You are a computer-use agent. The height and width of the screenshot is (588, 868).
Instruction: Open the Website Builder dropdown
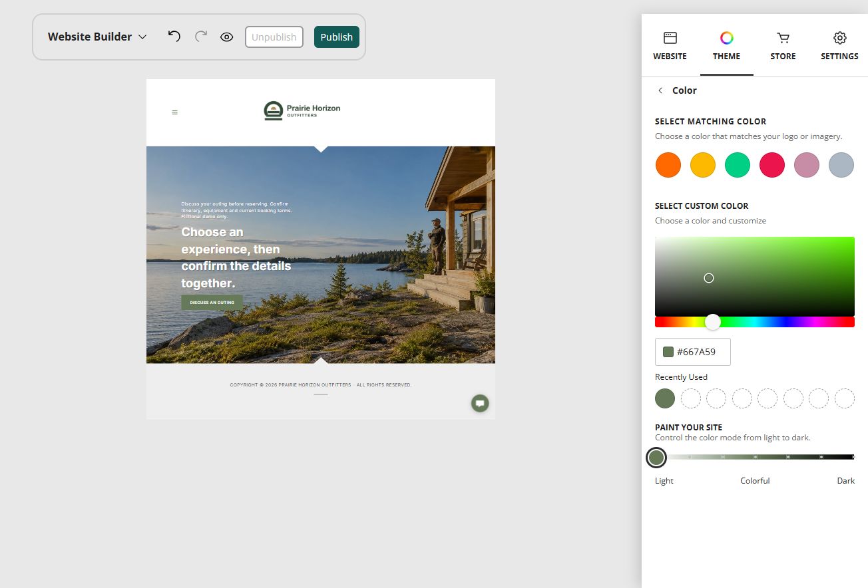pyautogui.click(x=97, y=37)
